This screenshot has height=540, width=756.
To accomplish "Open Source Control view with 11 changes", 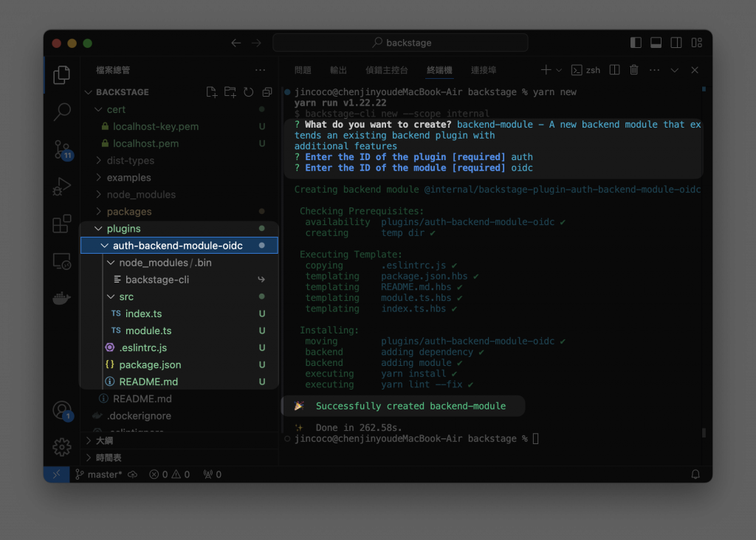I will [x=62, y=149].
